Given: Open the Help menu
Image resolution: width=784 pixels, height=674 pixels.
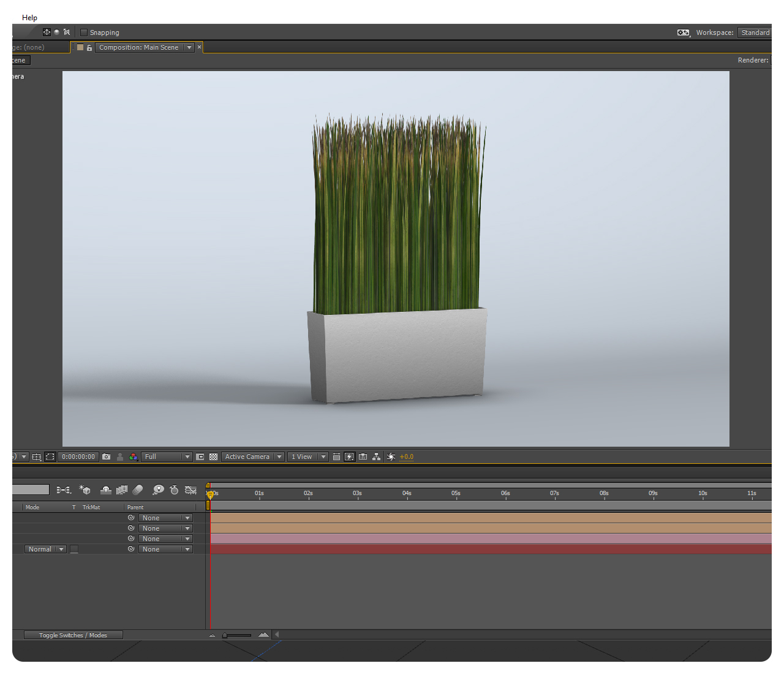Looking at the screenshot, I should (29, 18).
